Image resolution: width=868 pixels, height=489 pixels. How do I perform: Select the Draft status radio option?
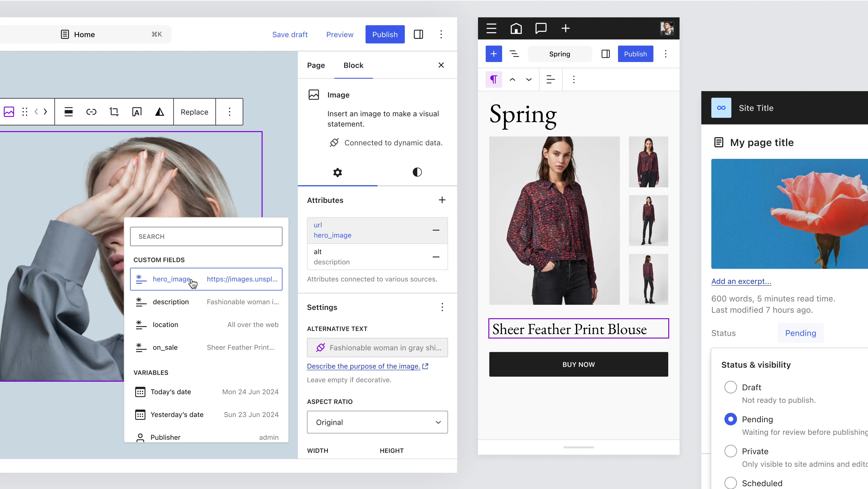[x=730, y=387]
